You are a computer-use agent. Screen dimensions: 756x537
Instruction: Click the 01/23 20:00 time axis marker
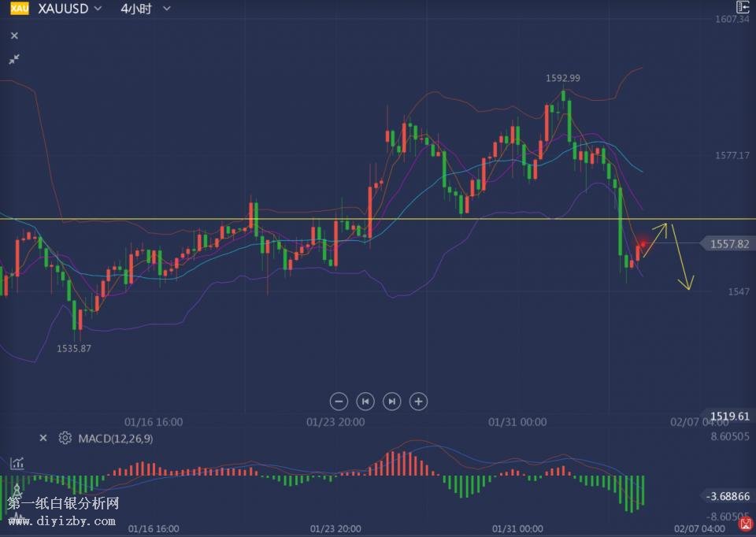point(335,422)
